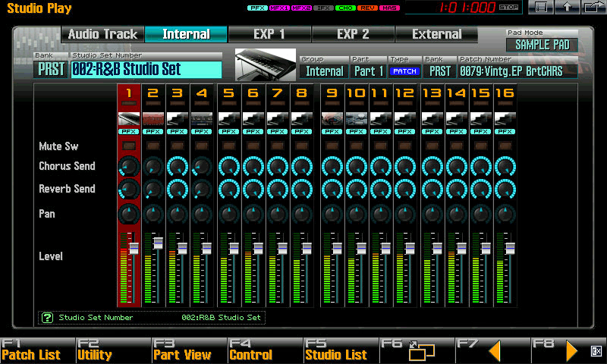Switch to the EXP 2 tab
The height and width of the screenshot is (364, 607).
[x=353, y=34]
